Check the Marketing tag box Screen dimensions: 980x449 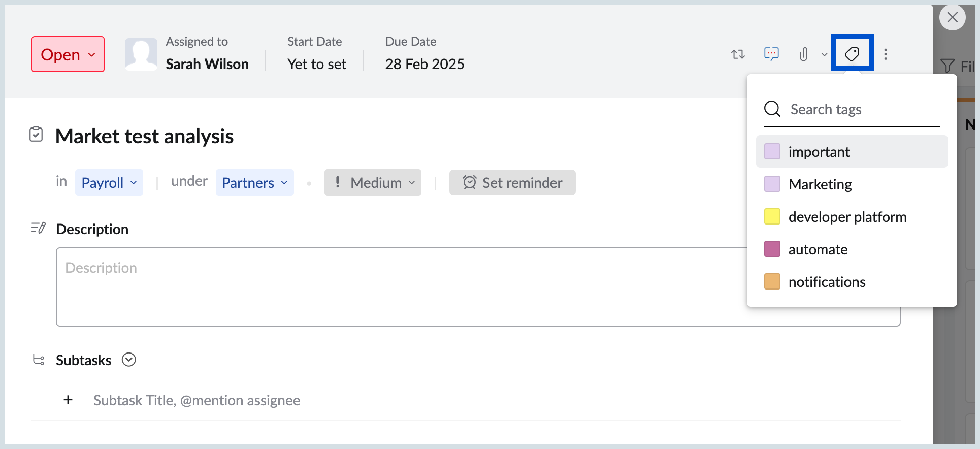(x=772, y=184)
